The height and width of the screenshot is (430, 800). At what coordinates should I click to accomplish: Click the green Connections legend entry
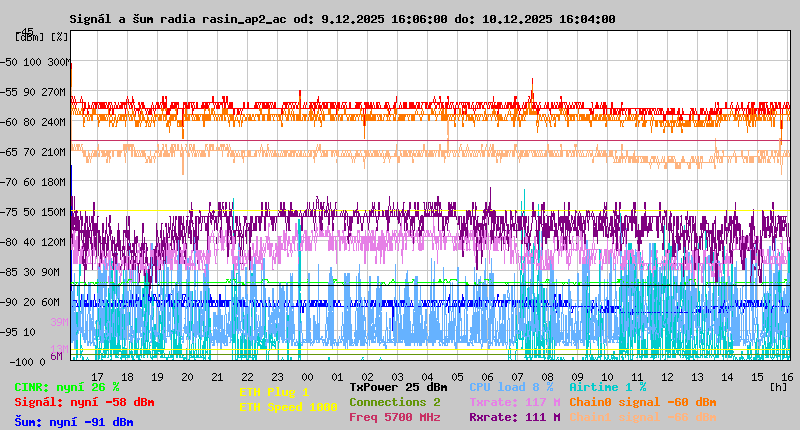point(395,402)
